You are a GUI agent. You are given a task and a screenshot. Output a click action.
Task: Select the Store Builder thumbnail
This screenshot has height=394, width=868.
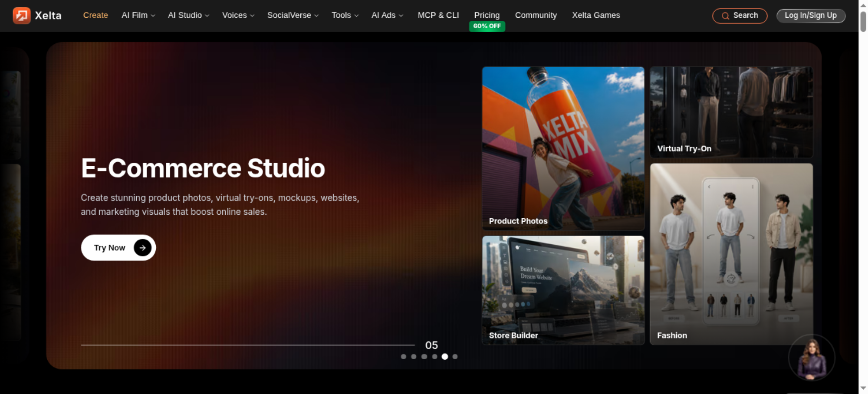click(x=563, y=290)
